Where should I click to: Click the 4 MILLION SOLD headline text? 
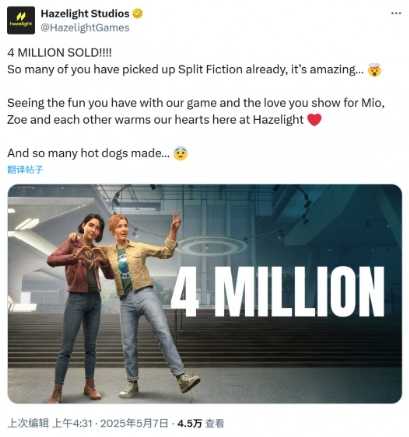click(x=60, y=53)
